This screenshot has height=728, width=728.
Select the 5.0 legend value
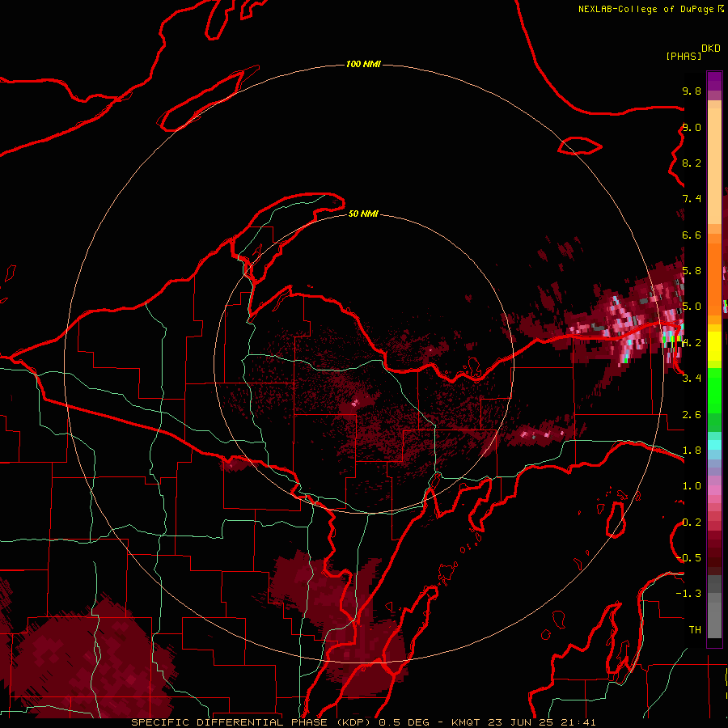click(692, 307)
